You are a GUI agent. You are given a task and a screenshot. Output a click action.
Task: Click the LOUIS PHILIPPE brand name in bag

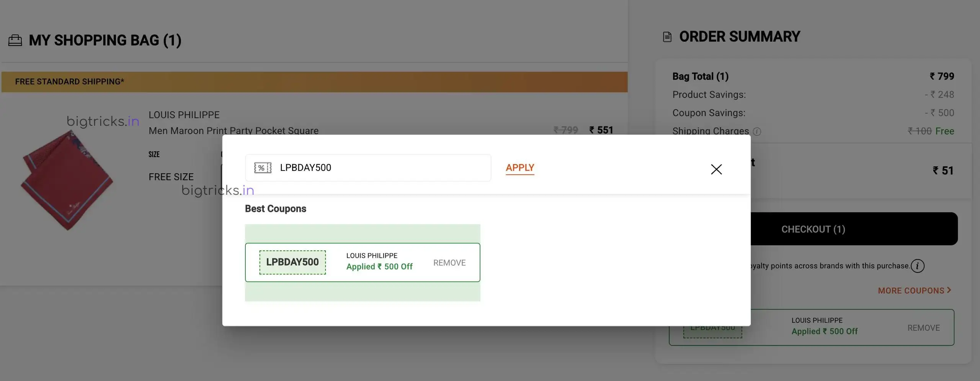click(184, 115)
